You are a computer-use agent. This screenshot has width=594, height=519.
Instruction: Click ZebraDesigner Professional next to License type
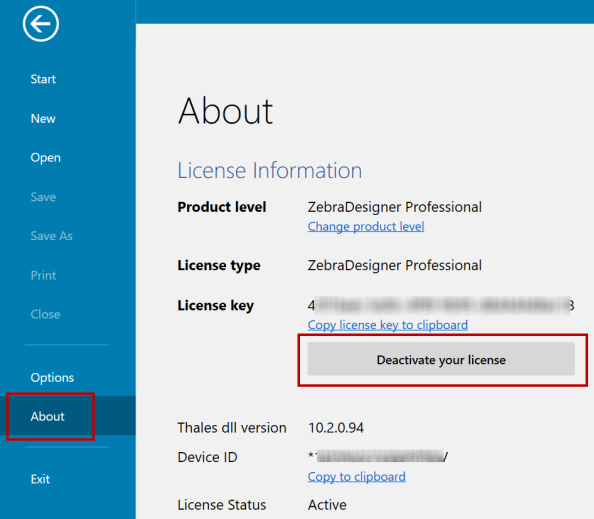[x=394, y=266]
